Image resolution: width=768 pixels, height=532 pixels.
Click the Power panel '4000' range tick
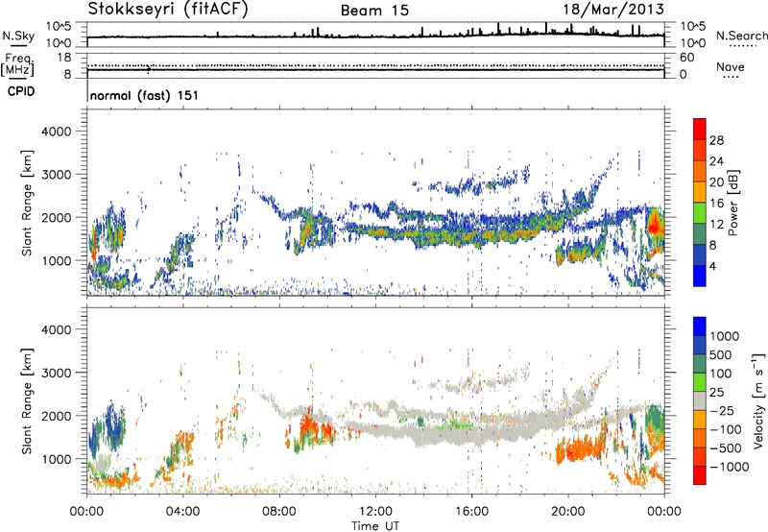click(x=56, y=132)
